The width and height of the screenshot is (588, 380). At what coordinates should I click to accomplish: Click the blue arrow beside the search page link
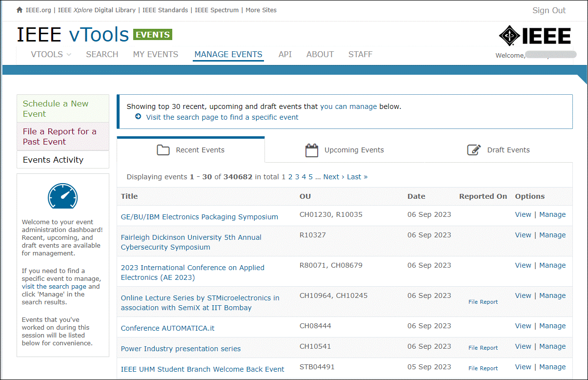[x=138, y=117]
